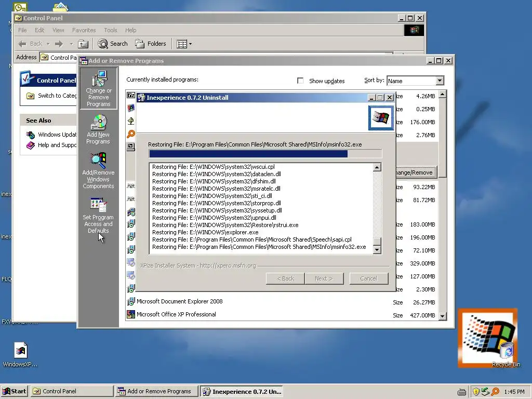Click the Up folder icon in Control Panel
The height and width of the screenshot is (399, 532).
[83, 44]
